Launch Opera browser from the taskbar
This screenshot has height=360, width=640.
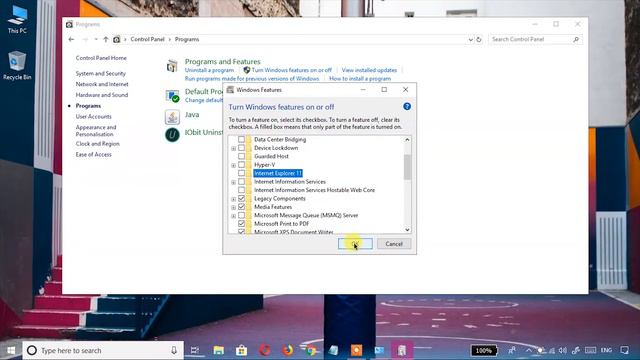tap(264, 350)
